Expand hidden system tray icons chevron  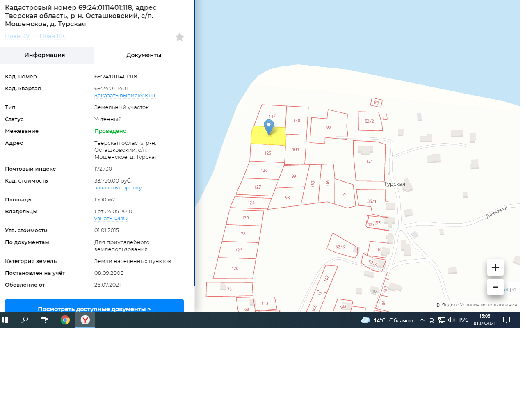422,320
